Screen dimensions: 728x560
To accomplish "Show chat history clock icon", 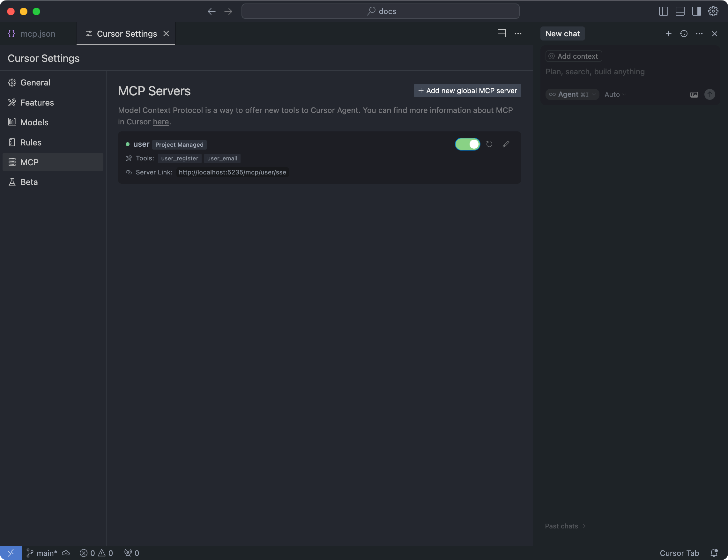I will coord(684,34).
